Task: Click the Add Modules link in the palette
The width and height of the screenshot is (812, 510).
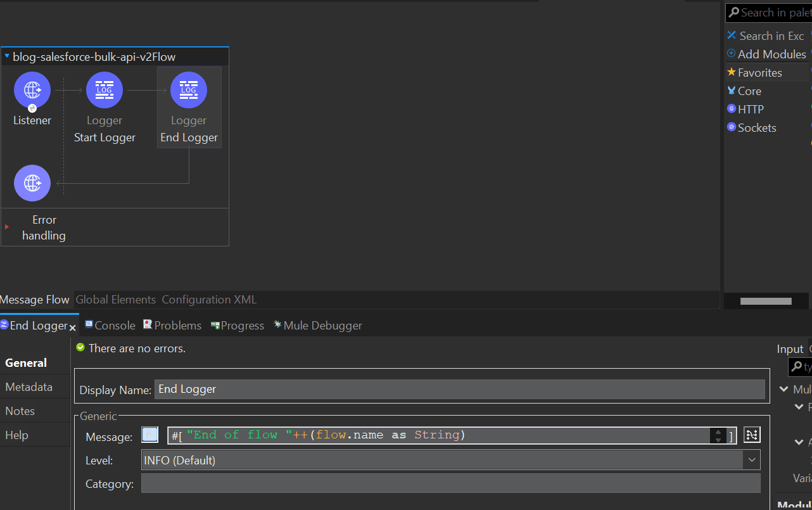Action: tap(772, 54)
